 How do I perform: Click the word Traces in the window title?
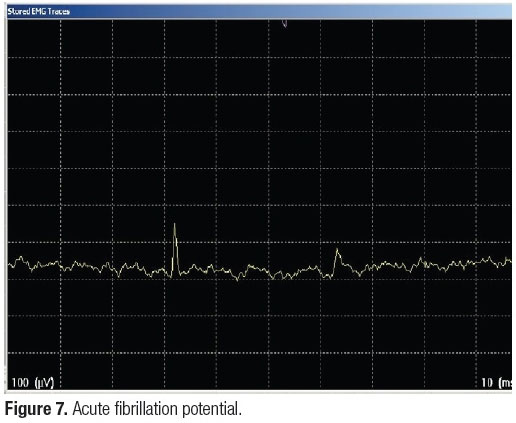point(59,12)
